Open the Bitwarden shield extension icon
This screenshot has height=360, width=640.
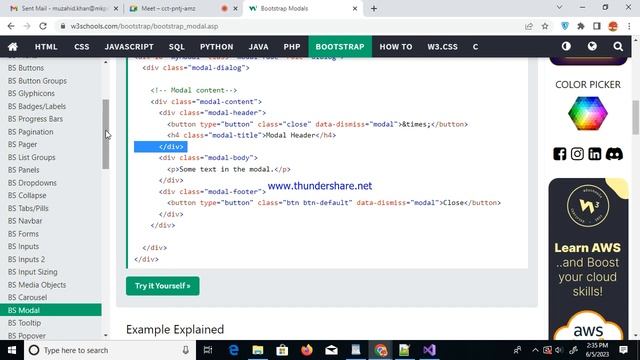click(x=565, y=26)
